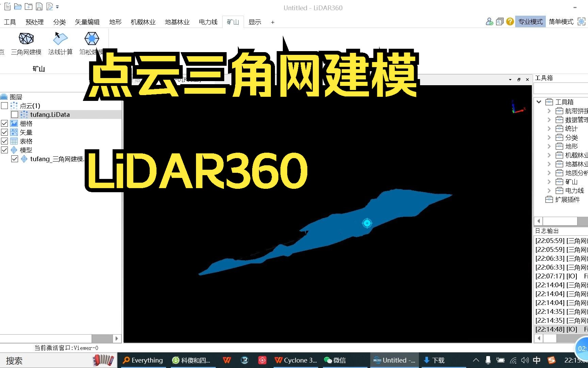The height and width of the screenshot is (368, 588).
Task: Open the 工具 ribbon tab
Action: [10, 22]
